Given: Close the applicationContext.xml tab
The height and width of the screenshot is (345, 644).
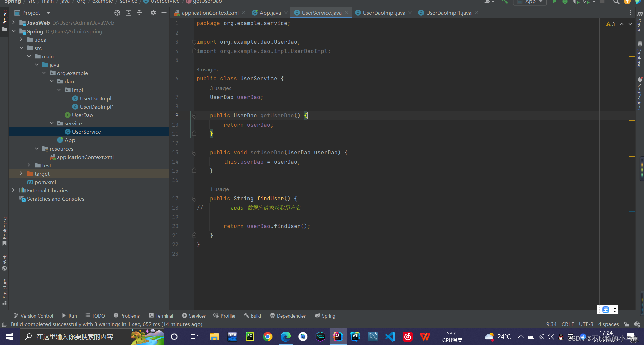Looking at the screenshot, I should point(243,13).
